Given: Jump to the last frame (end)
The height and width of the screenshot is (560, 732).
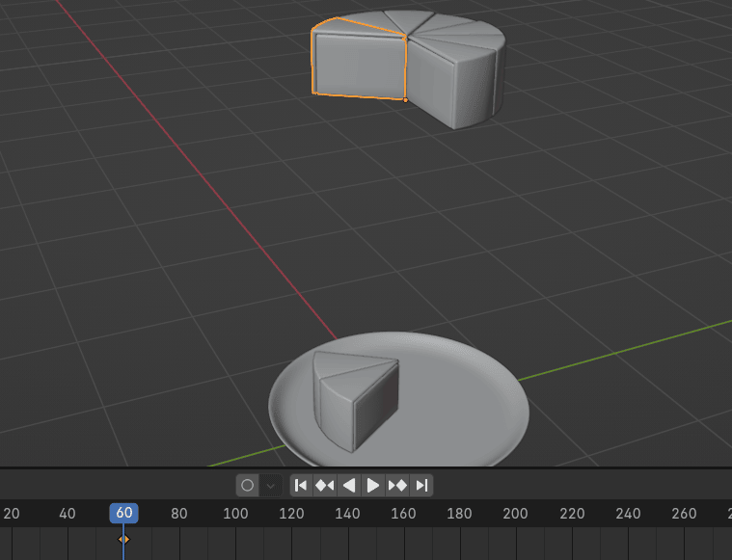Looking at the screenshot, I should pyautogui.click(x=421, y=485).
